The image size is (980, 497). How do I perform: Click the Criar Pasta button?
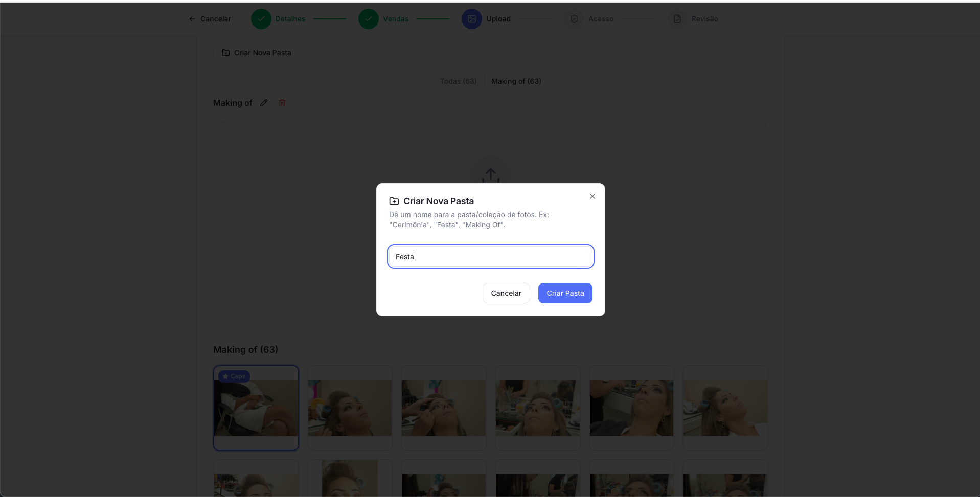565,293
